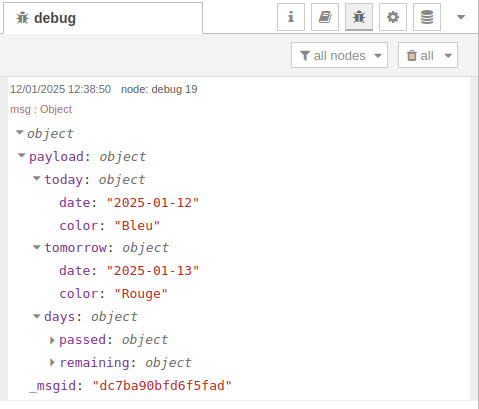
Task: Expand the passed object
Action: tap(52, 340)
